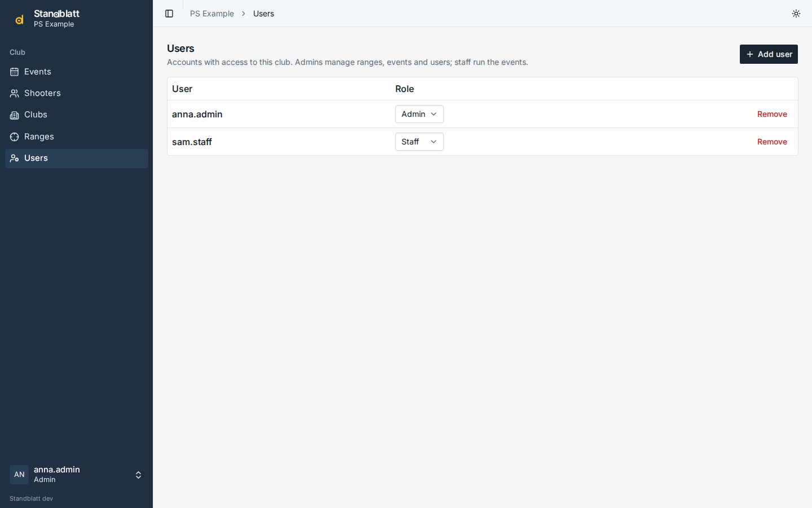Click the Standblatt dev footer text
This screenshot has height=508, width=812.
point(32,498)
